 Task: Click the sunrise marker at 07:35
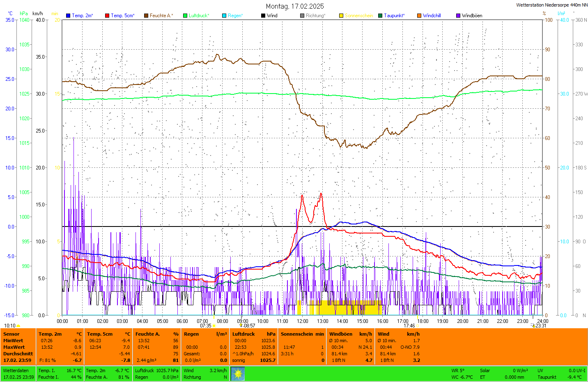(x=214, y=326)
